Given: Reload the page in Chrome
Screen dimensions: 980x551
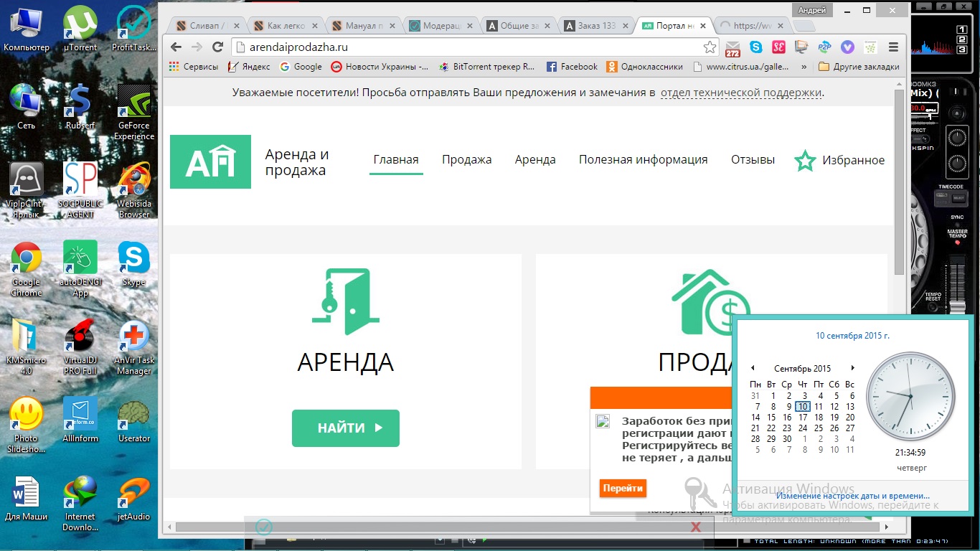Looking at the screenshot, I should click(x=217, y=47).
